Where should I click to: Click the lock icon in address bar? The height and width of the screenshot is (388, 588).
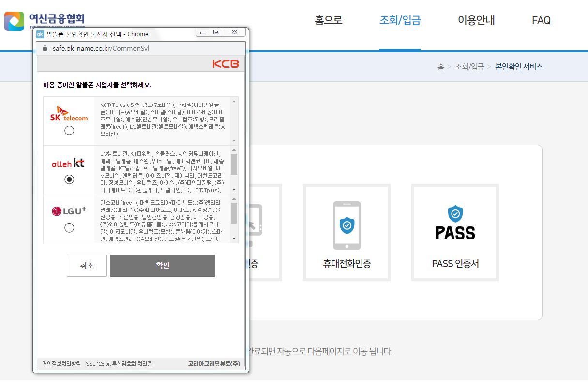[45, 49]
